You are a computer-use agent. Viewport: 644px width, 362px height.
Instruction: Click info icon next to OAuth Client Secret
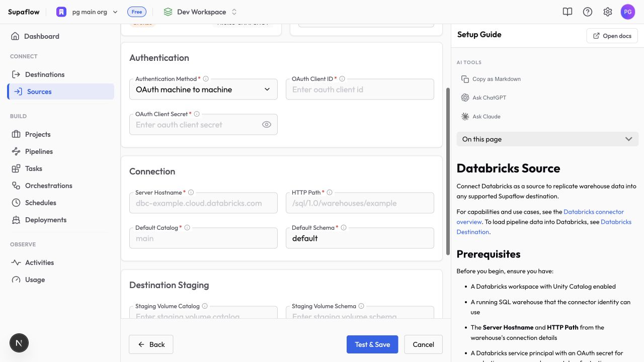(x=197, y=114)
